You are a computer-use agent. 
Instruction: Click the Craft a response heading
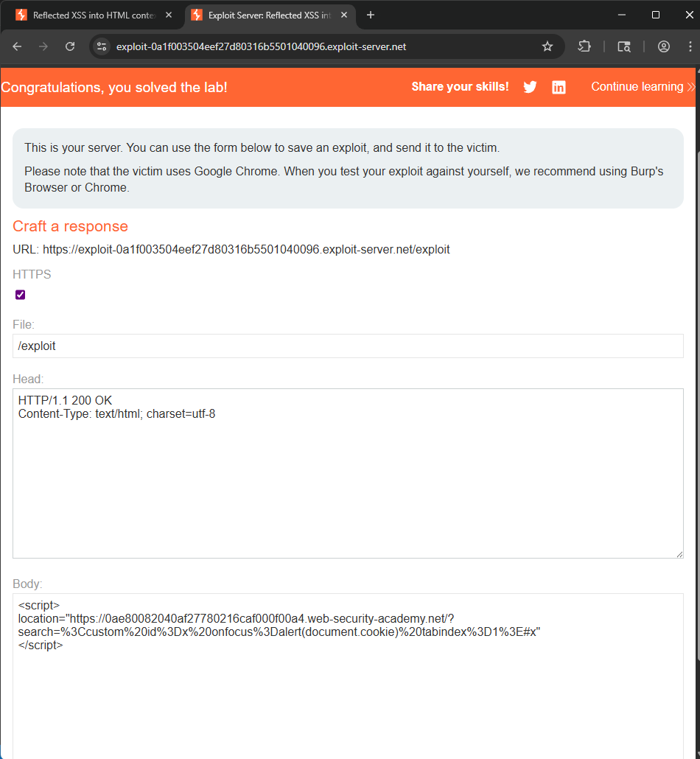(x=70, y=226)
